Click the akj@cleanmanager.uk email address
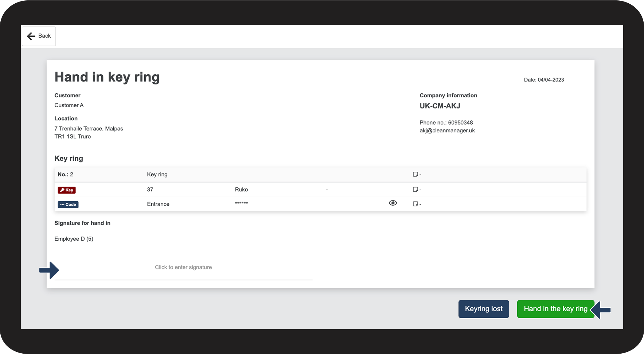 coord(447,131)
